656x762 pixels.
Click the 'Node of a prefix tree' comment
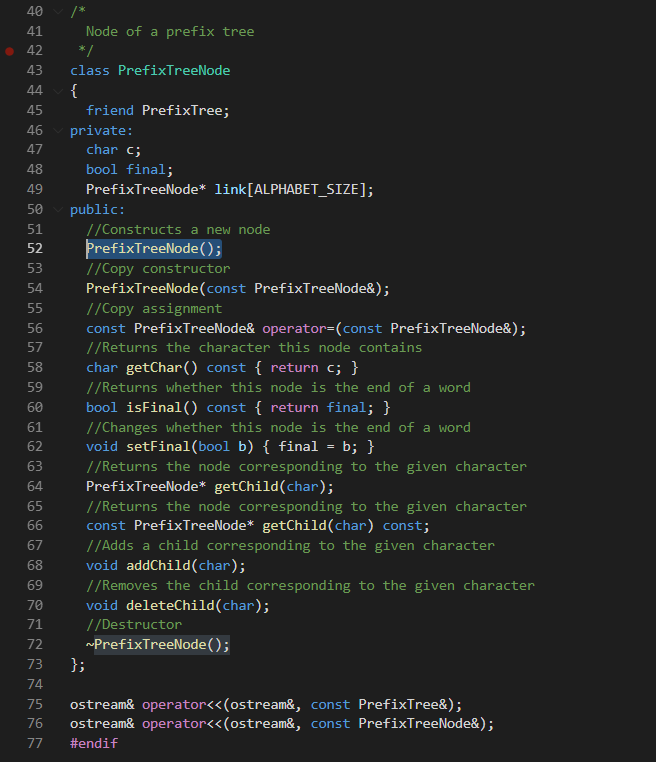coord(170,32)
